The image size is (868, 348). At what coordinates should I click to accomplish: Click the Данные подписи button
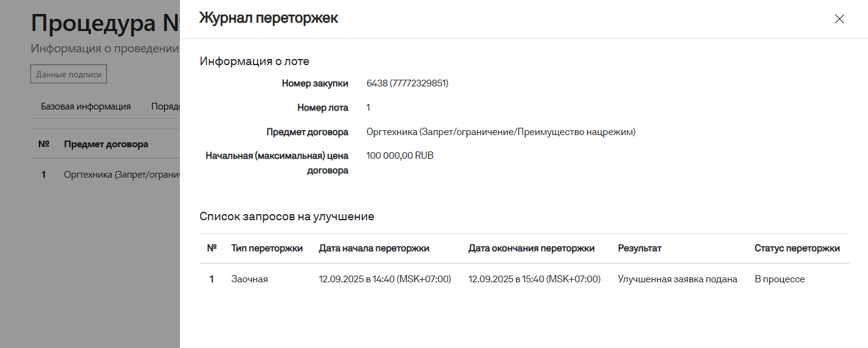pos(69,74)
